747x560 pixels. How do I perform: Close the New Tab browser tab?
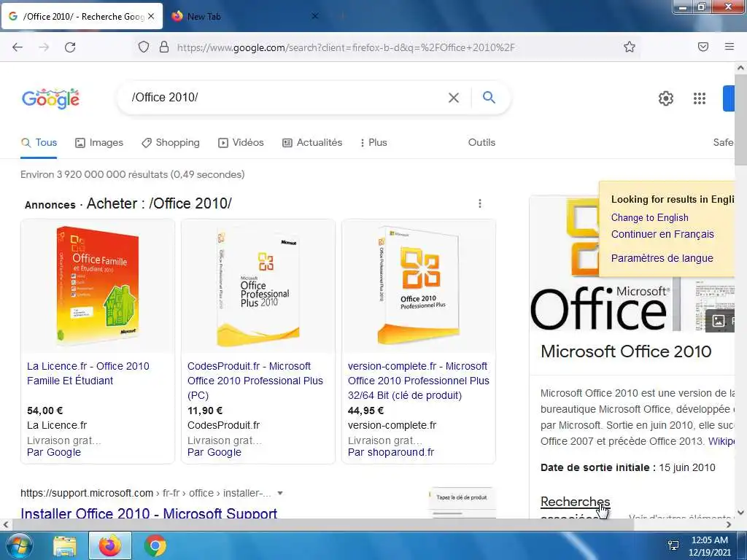[314, 16]
